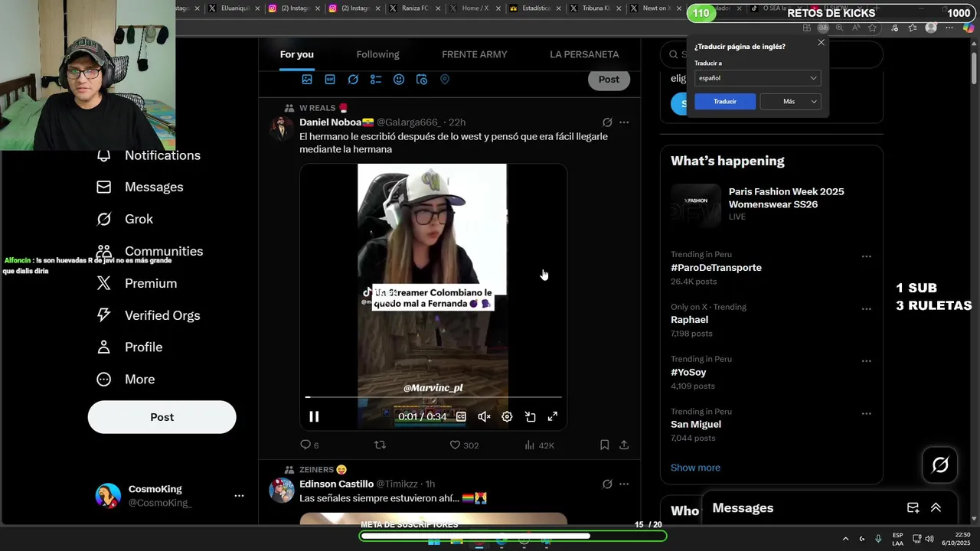Switch to the Following tab

click(x=377, y=54)
